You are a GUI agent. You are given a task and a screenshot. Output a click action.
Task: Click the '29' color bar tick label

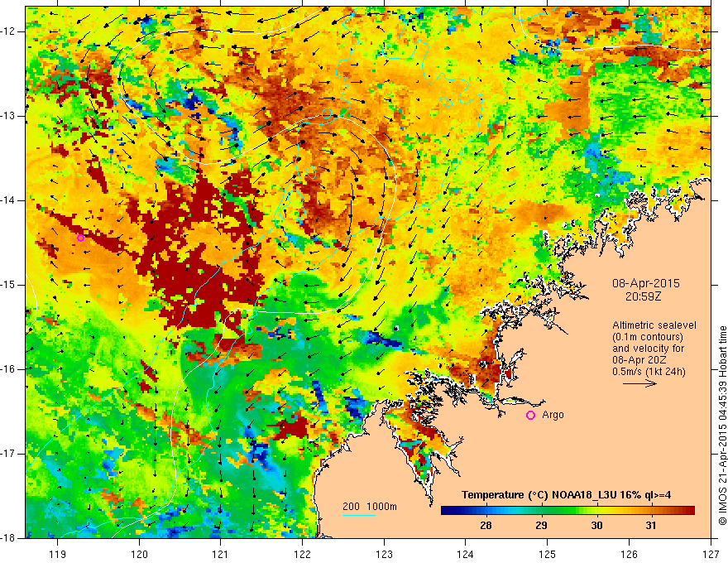coord(541,526)
